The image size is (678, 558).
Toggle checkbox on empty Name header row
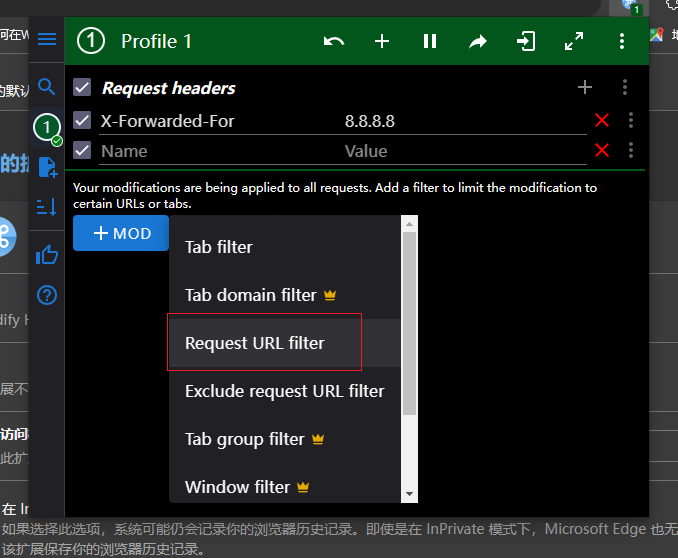click(82, 150)
